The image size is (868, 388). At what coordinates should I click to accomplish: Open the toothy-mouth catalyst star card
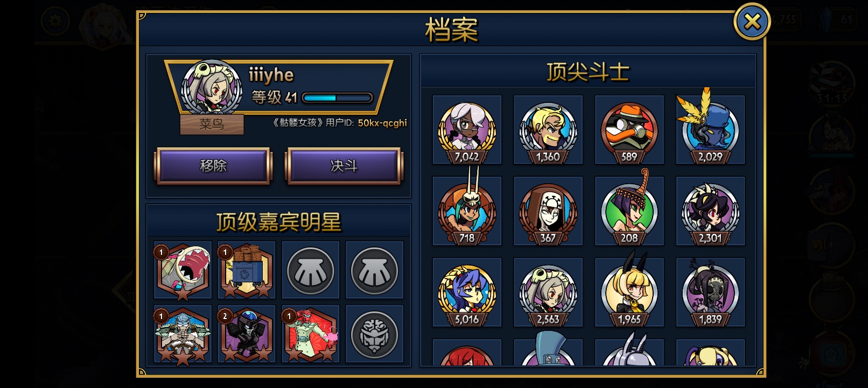coord(183,270)
